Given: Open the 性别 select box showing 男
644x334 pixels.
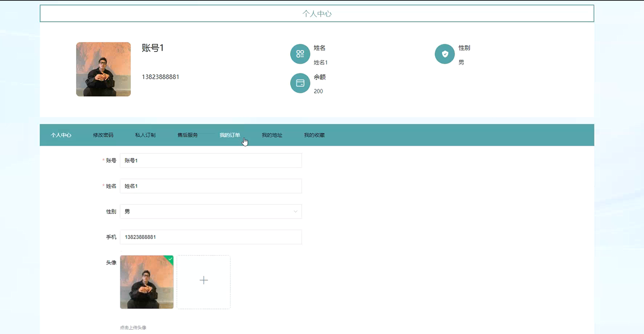Looking at the screenshot, I should click(207, 212).
